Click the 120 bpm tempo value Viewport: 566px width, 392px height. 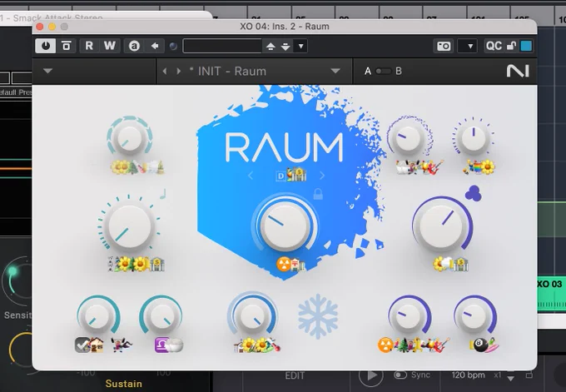tap(469, 375)
